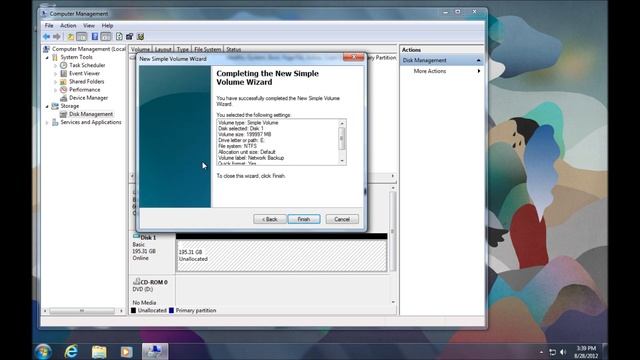This screenshot has width=640, height=360.
Task: Click the blue Help question-mark toolbar icon
Action: pyautogui.click(x=95, y=37)
